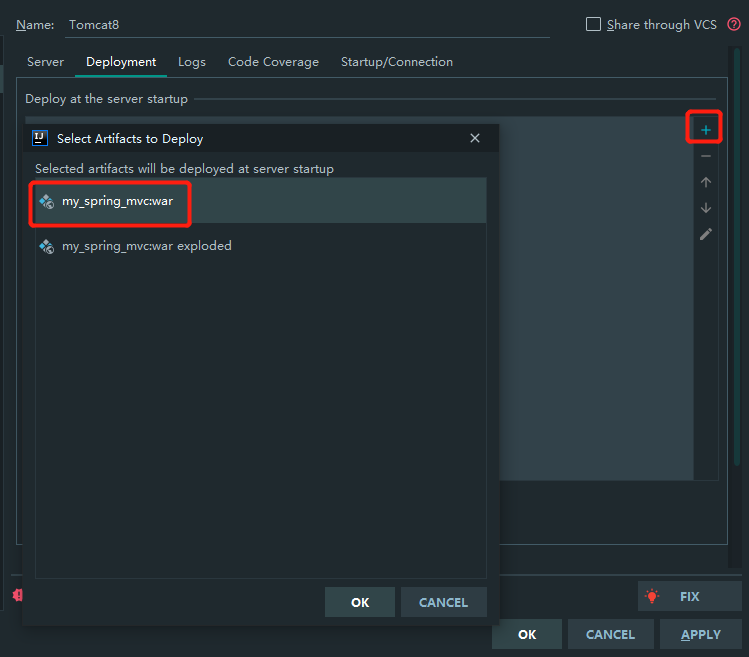The width and height of the screenshot is (749, 657).
Task: Select the Deployment tab
Action: pos(121,62)
